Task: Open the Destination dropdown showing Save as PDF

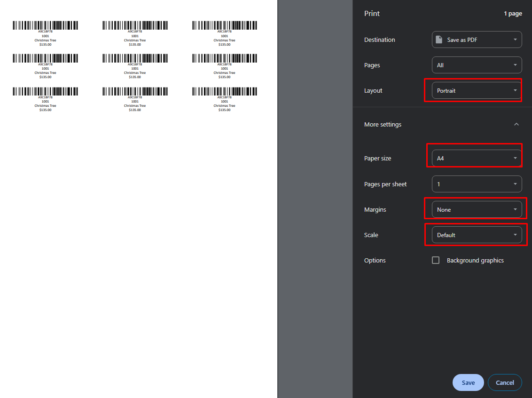Action: tap(477, 40)
